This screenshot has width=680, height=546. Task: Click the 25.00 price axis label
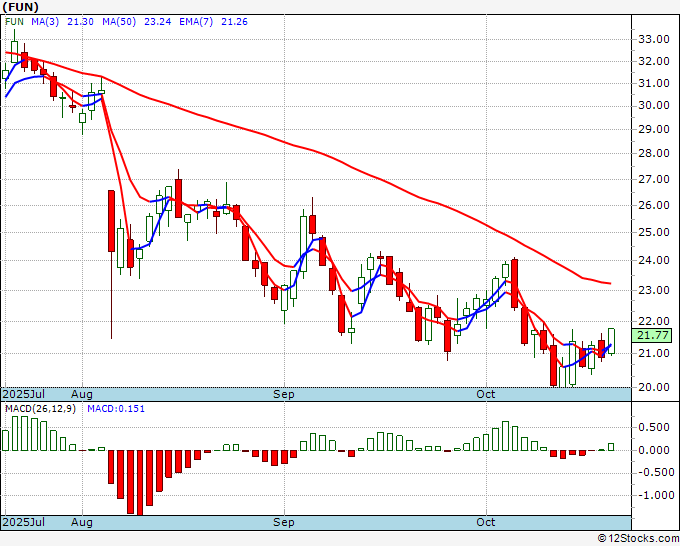tap(654, 232)
